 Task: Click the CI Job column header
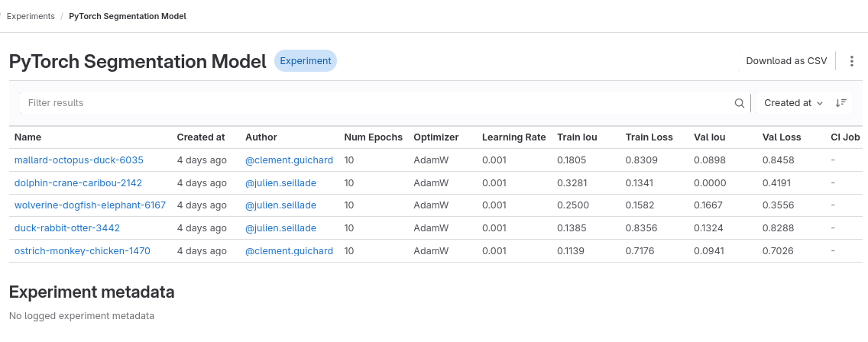pos(845,137)
